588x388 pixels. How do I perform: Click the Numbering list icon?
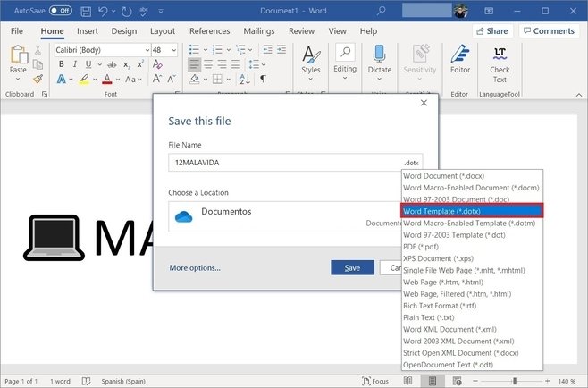click(x=217, y=49)
